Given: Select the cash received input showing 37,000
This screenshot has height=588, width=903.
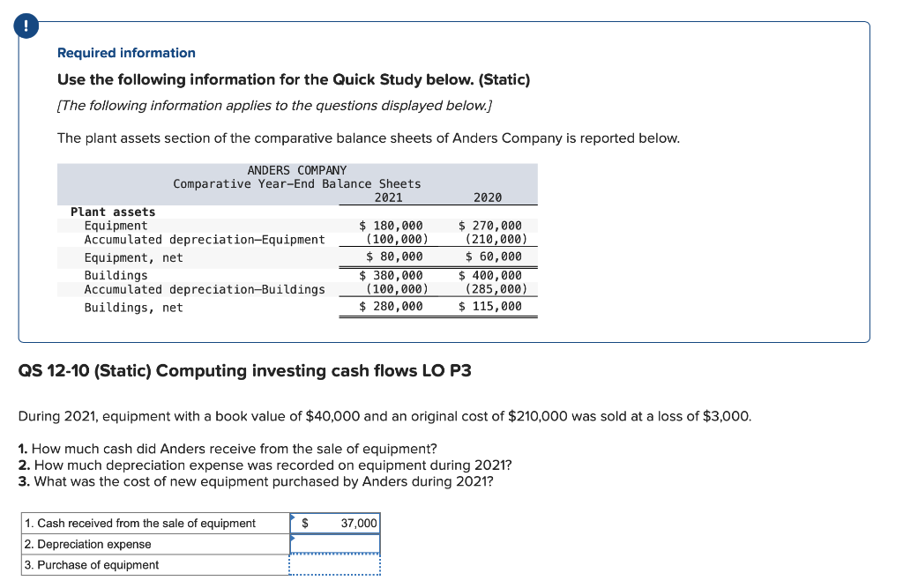Looking at the screenshot, I should coord(334,523).
